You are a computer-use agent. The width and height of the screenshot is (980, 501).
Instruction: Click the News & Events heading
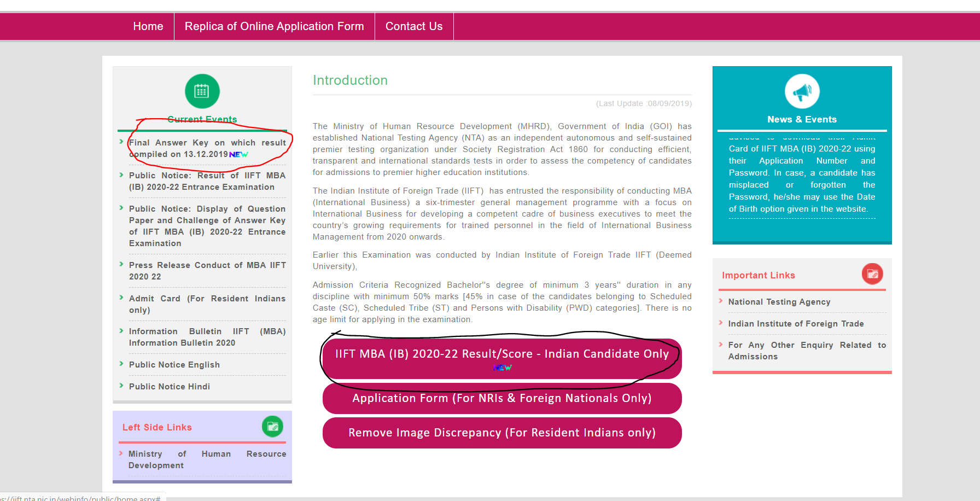802,119
